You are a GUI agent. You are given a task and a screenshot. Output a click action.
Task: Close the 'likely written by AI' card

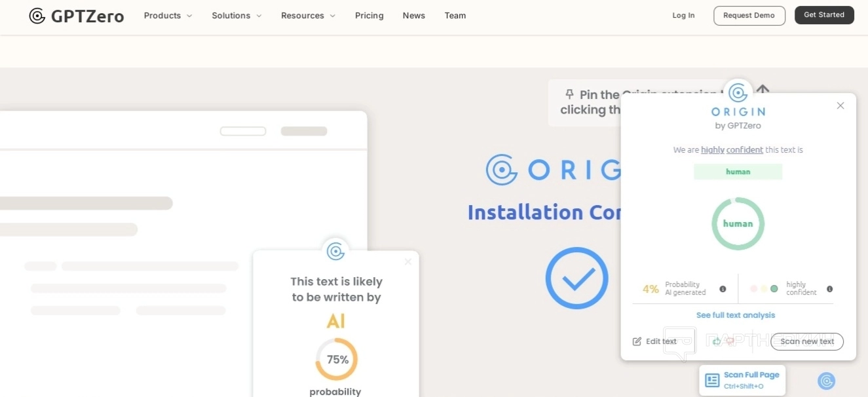click(408, 261)
